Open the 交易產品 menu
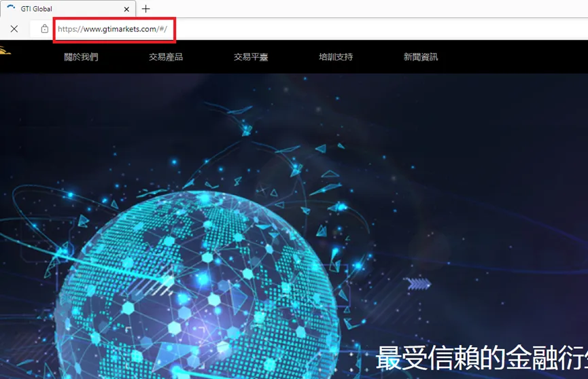Screen dimensions: 588x379 [166, 57]
